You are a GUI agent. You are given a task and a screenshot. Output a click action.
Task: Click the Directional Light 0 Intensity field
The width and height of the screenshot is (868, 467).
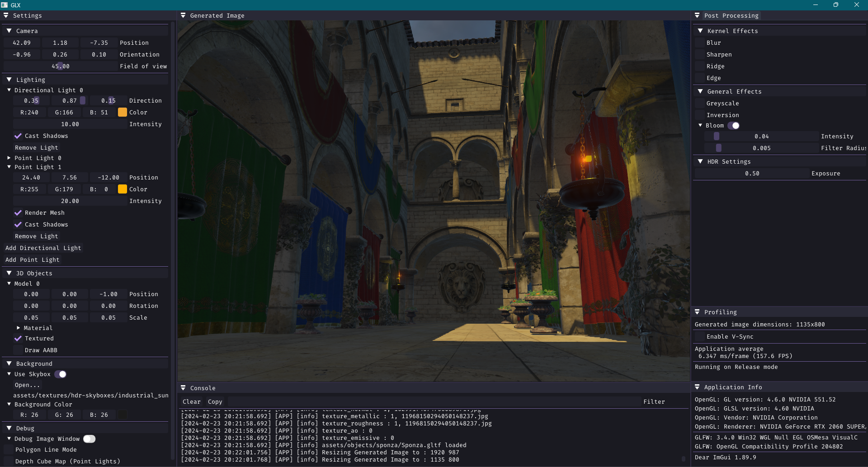point(70,124)
